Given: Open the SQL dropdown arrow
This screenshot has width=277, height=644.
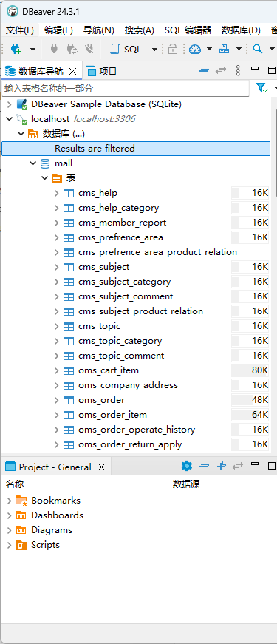Looking at the screenshot, I should tap(154, 50).
